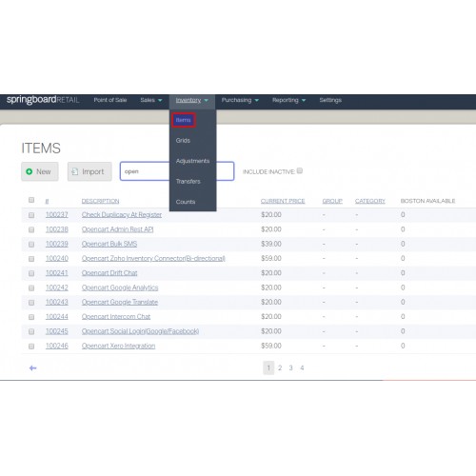Click the green plus icon on New
The width and height of the screenshot is (476, 476).
coord(30,171)
